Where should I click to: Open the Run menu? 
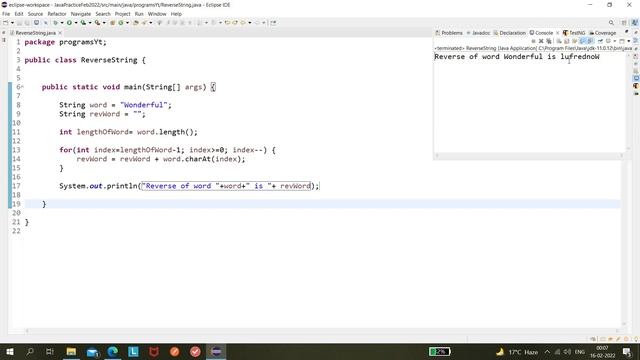pyautogui.click(x=139, y=14)
